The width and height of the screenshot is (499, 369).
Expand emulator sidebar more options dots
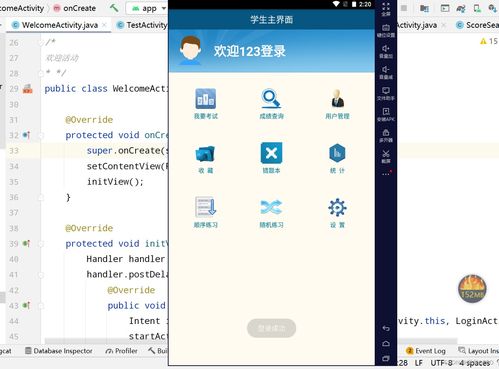pyautogui.click(x=386, y=174)
